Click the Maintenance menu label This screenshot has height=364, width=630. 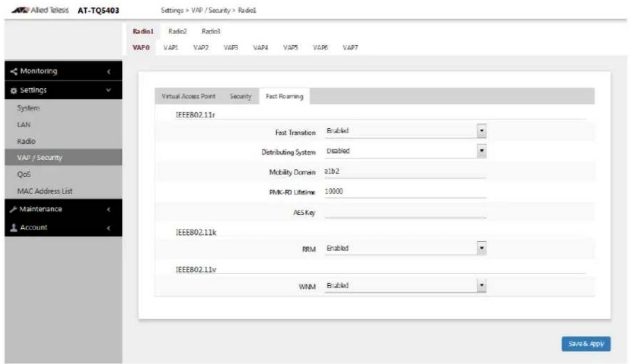coord(40,209)
